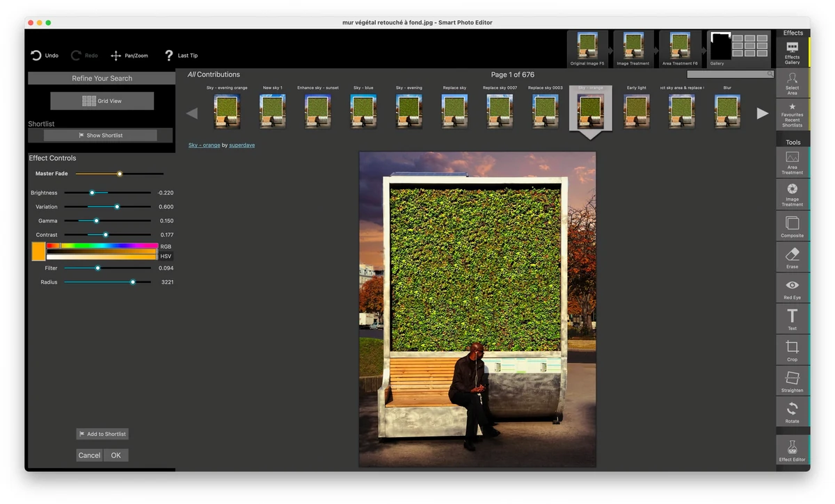
Task: Confirm effect with OK
Action: click(x=116, y=455)
